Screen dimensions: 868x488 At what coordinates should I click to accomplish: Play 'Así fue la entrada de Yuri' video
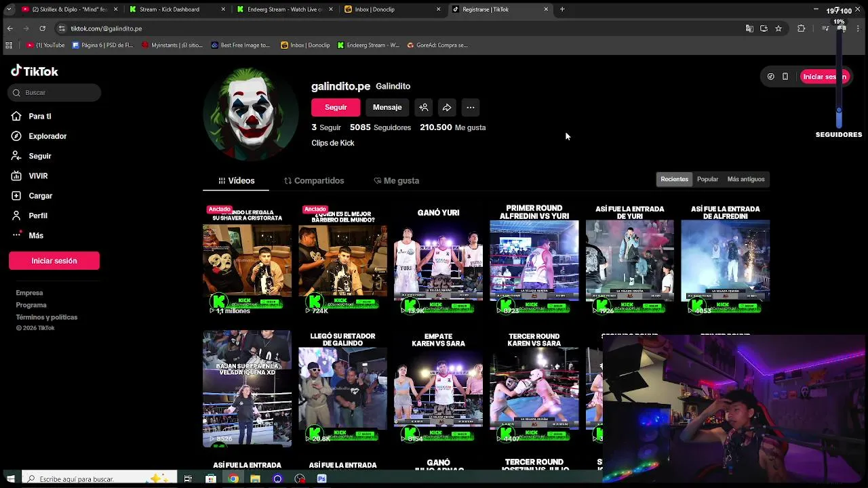click(x=630, y=260)
